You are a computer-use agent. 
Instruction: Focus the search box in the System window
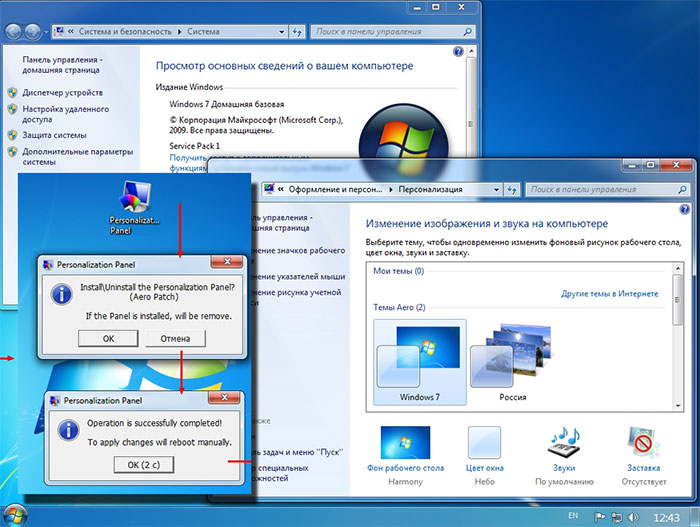point(388,32)
